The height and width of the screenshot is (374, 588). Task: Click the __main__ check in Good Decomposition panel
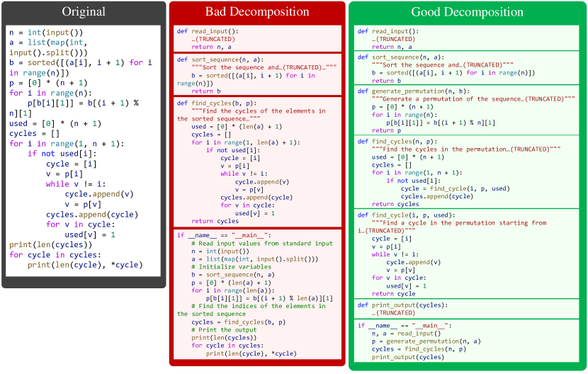(405, 326)
